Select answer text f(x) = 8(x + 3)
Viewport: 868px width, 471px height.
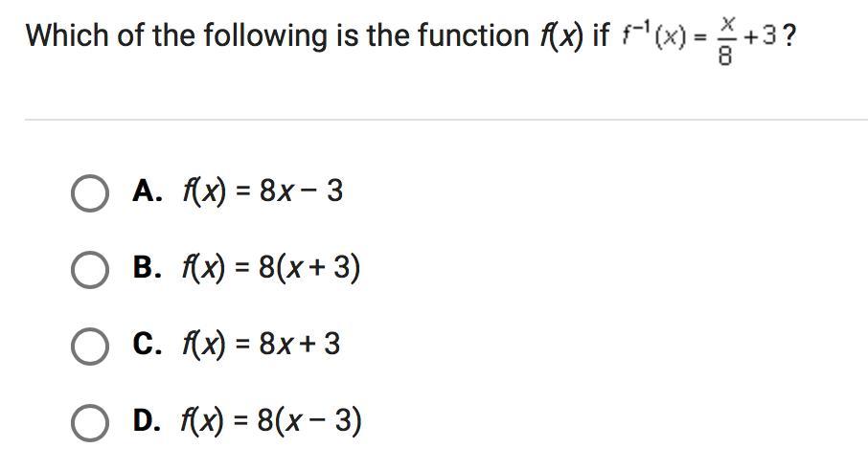pos(271,268)
